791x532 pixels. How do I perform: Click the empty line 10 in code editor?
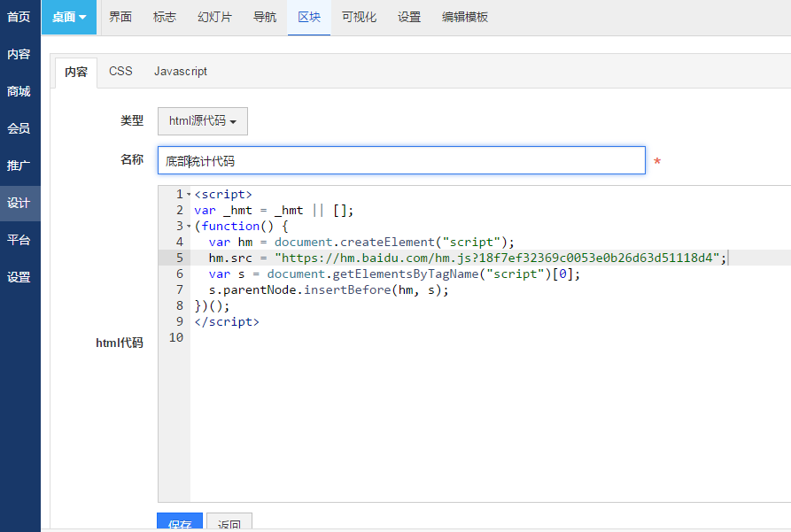point(489,338)
